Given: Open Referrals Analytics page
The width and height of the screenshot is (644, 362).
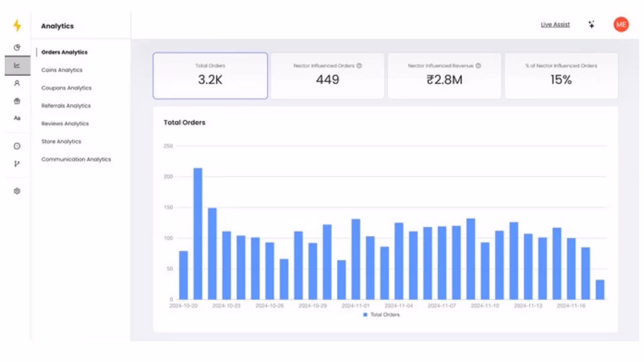Looking at the screenshot, I should (66, 106).
